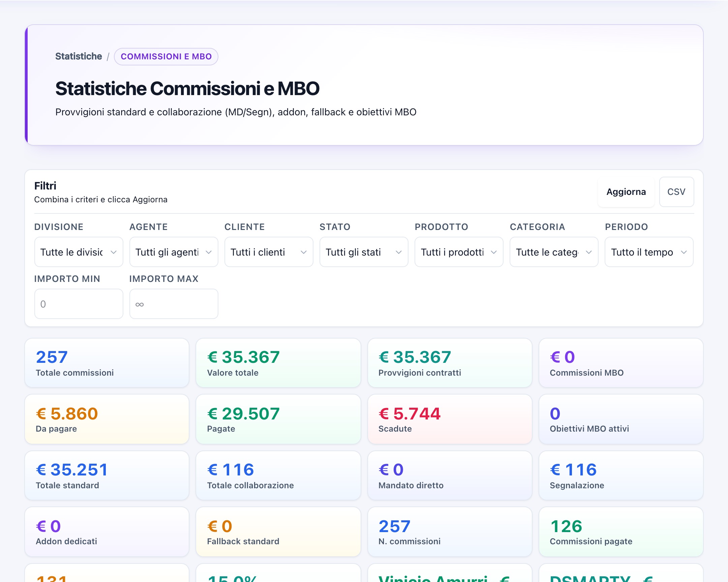The width and height of the screenshot is (728, 582).
Task: Select the € 5.744 Scadute card
Action: [x=450, y=419]
